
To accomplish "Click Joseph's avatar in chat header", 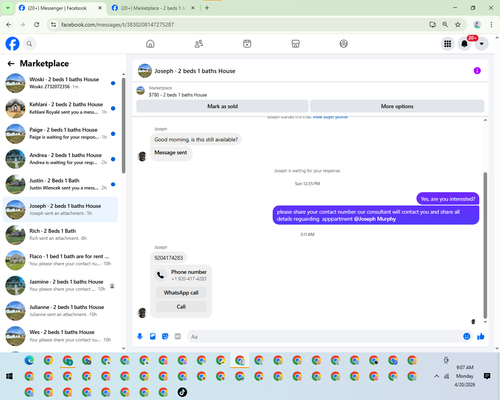I will [x=145, y=71].
